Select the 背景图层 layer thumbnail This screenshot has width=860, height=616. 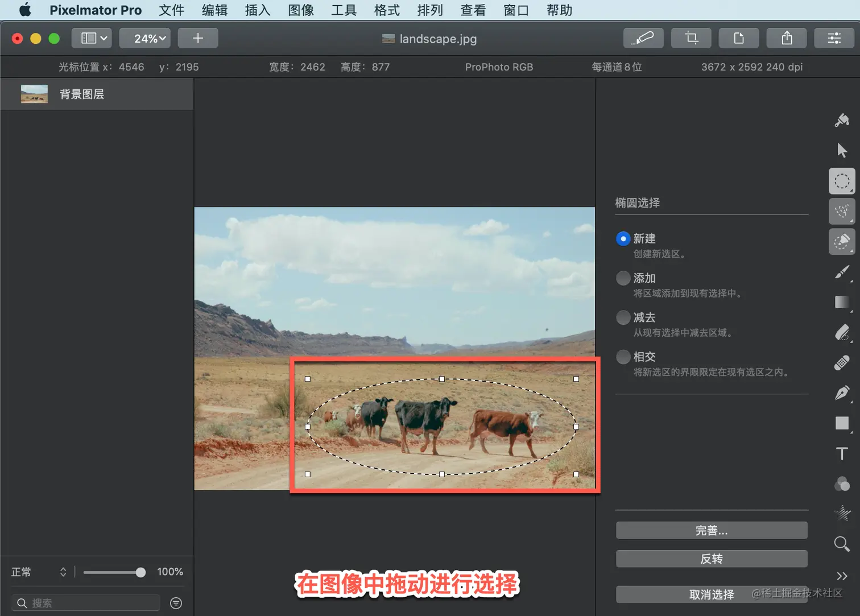coord(34,94)
